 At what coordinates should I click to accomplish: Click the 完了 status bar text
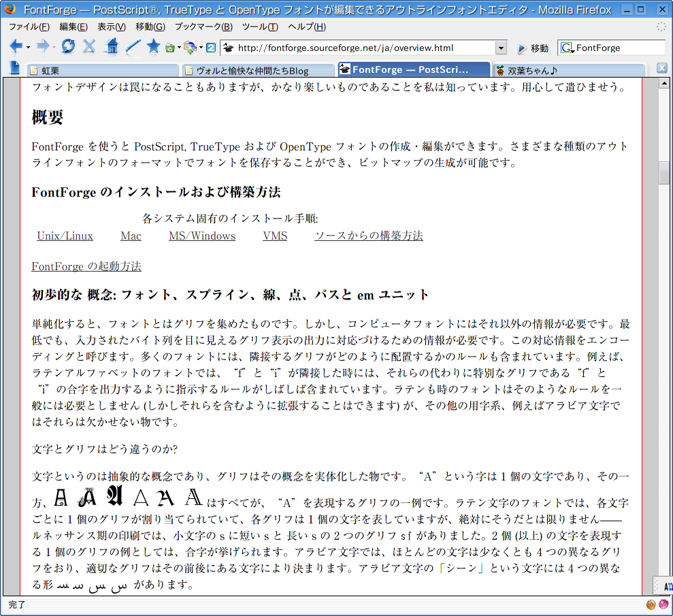click(x=17, y=604)
